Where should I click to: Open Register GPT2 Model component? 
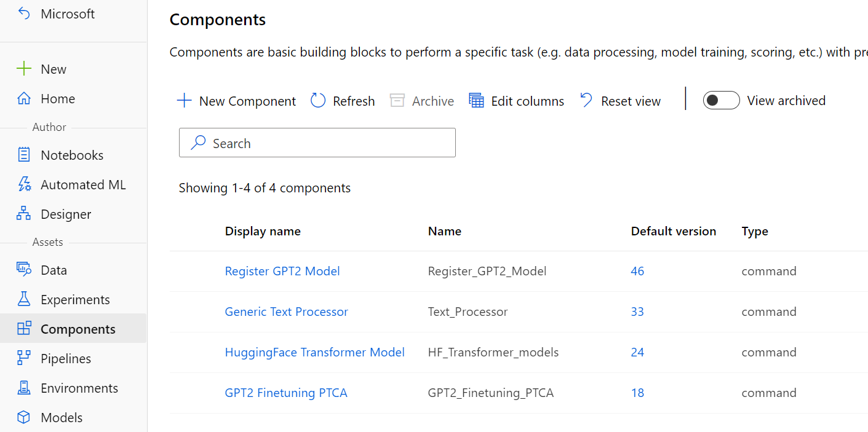click(x=282, y=271)
